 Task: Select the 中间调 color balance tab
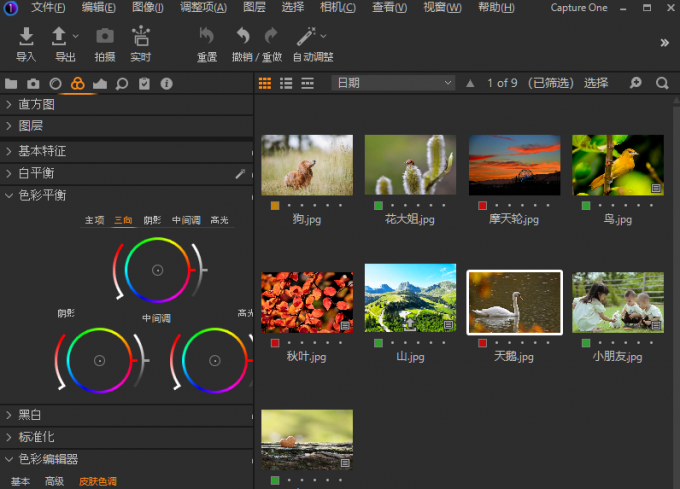coord(186,220)
